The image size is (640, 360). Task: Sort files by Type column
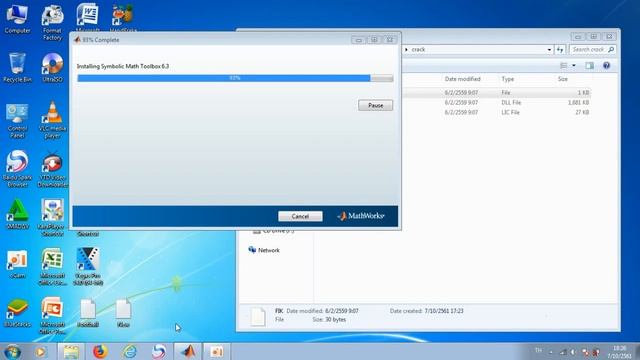click(x=508, y=79)
